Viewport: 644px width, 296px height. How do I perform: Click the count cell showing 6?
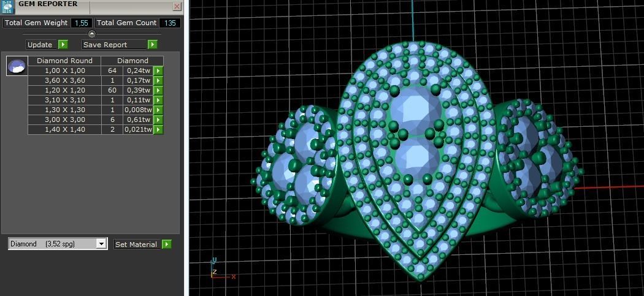112,120
